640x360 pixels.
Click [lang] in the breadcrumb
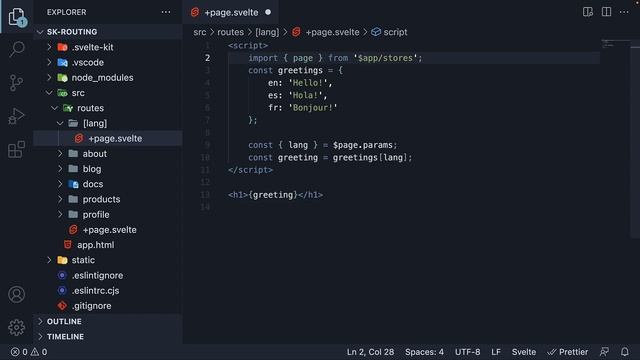tap(267, 32)
